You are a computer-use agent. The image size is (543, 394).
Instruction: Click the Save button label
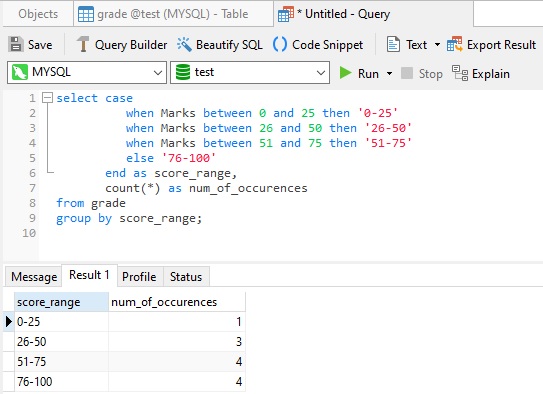[40, 45]
